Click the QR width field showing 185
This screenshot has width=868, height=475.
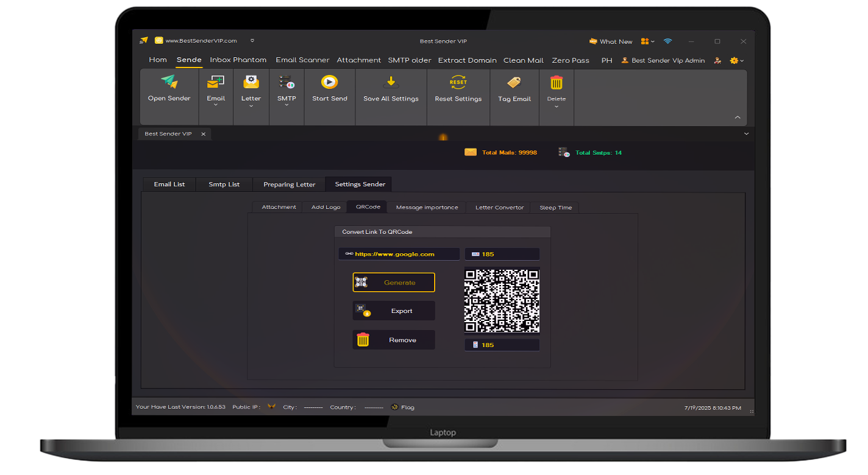[x=502, y=254]
